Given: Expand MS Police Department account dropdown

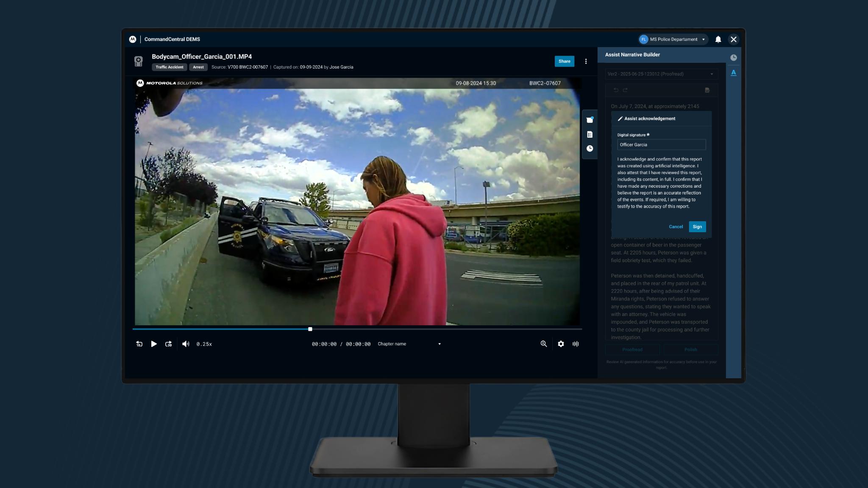Looking at the screenshot, I should [x=673, y=39].
